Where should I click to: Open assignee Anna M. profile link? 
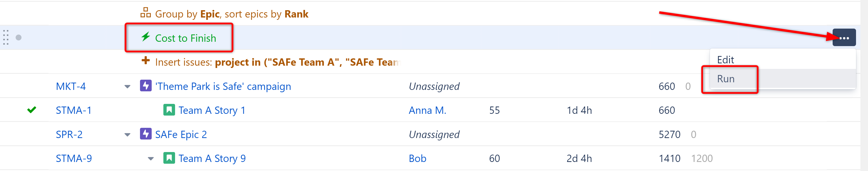(x=427, y=110)
